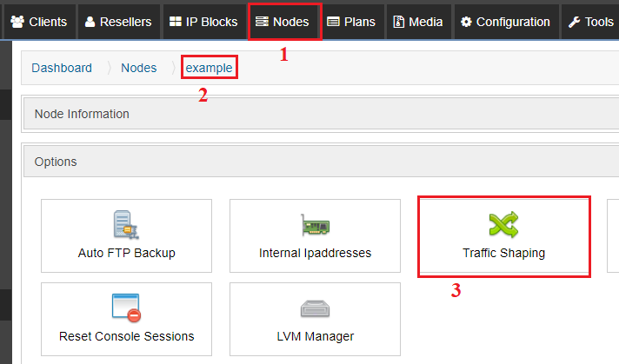The height and width of the screenshot is (364, 619).
Task: Click the IP Blocks grid icon
Action: click(x=176, y=22)
